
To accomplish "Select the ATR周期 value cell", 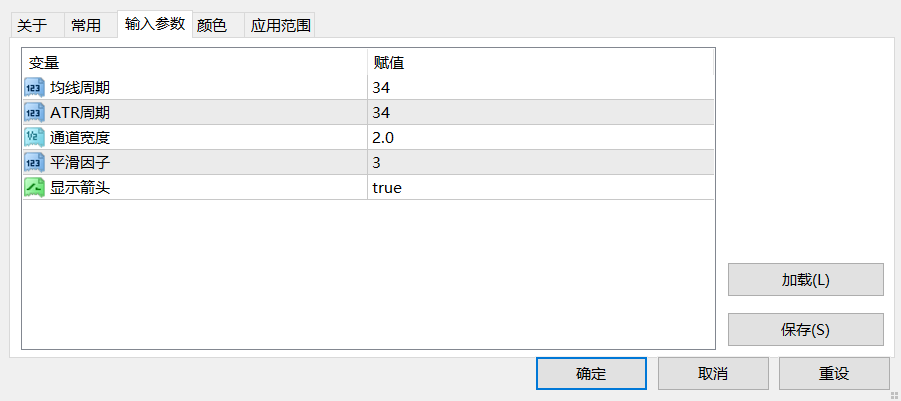I will click(x=541, y=113).
